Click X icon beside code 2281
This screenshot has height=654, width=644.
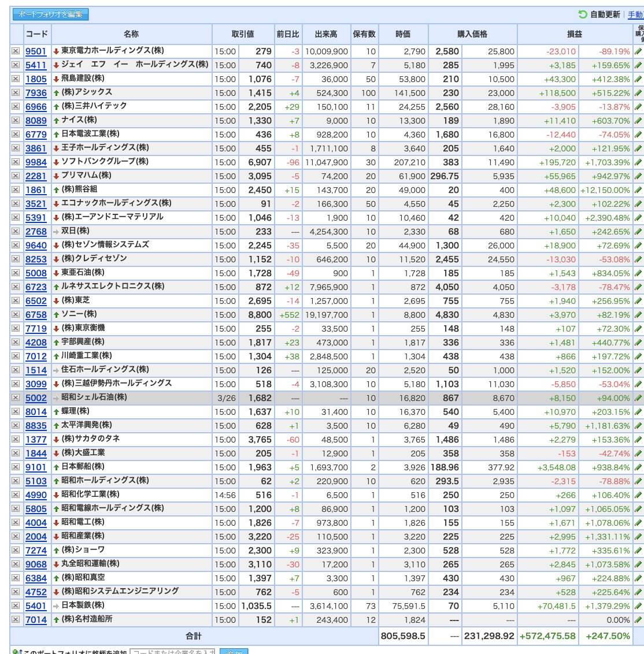click(16, 176)
